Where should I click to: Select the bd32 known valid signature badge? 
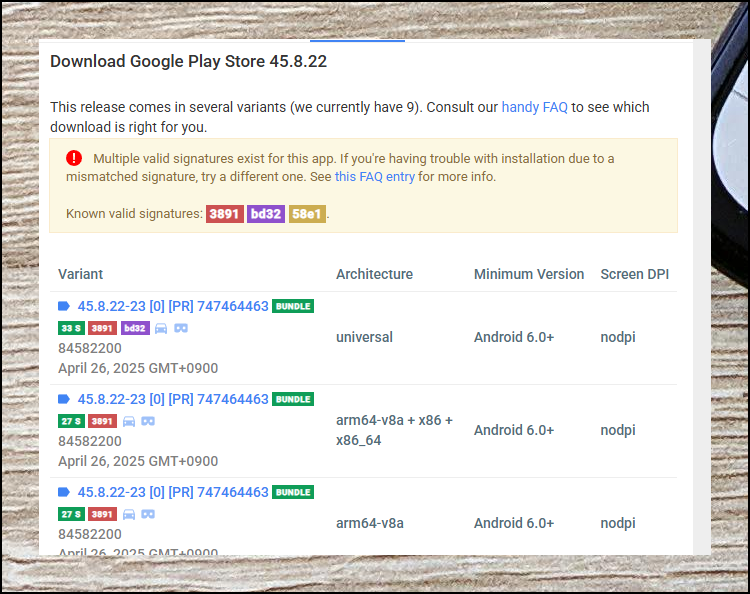265,214
